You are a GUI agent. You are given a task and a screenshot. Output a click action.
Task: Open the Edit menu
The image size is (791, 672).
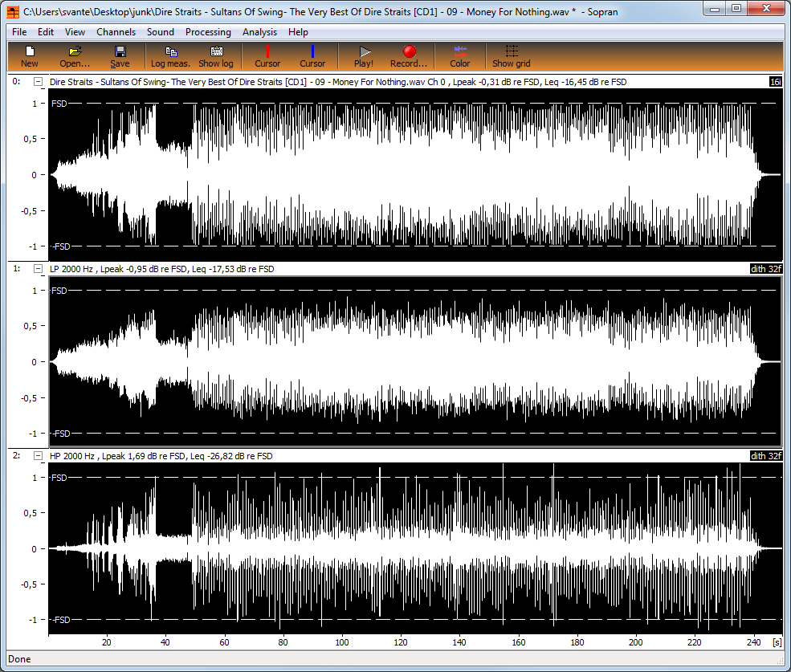coord(46,32)
